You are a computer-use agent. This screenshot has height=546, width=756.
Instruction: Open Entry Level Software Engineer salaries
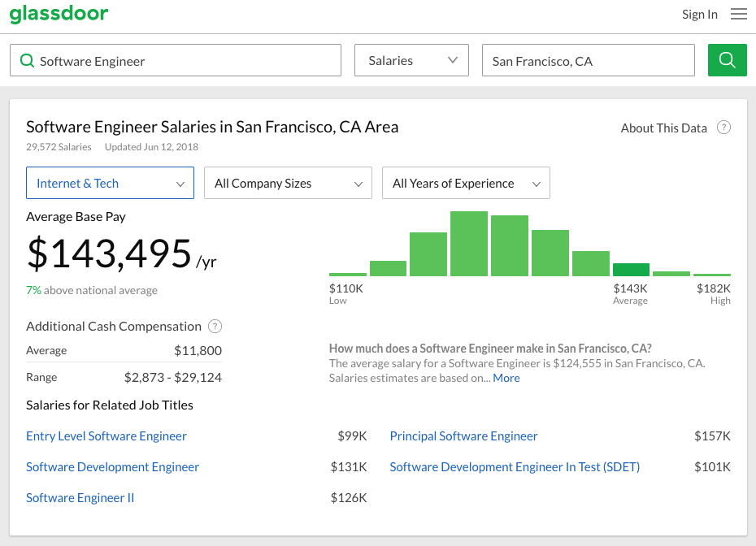106,436
